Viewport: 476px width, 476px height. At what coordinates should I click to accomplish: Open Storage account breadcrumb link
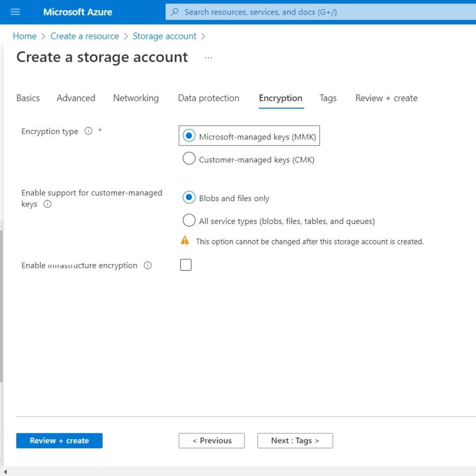click(x=165, y=36)
